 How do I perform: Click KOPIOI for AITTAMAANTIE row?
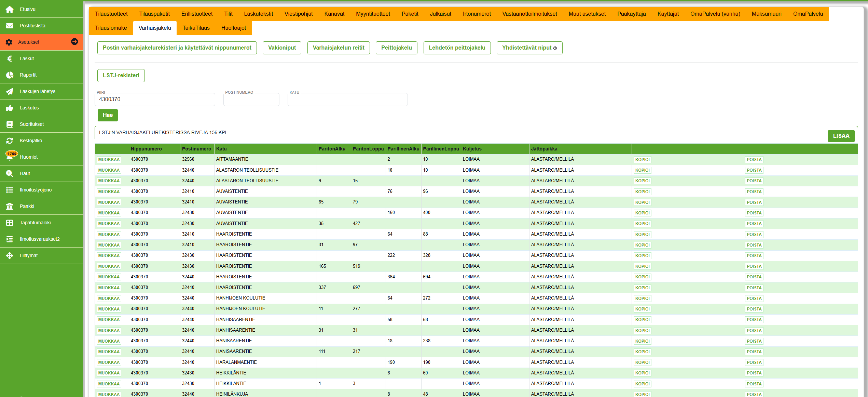click(642, 160)
